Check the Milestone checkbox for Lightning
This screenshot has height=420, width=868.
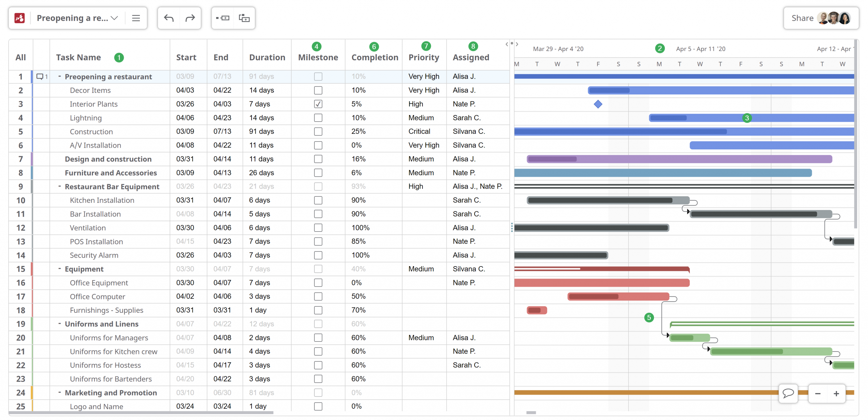click(x=318, y=118)
